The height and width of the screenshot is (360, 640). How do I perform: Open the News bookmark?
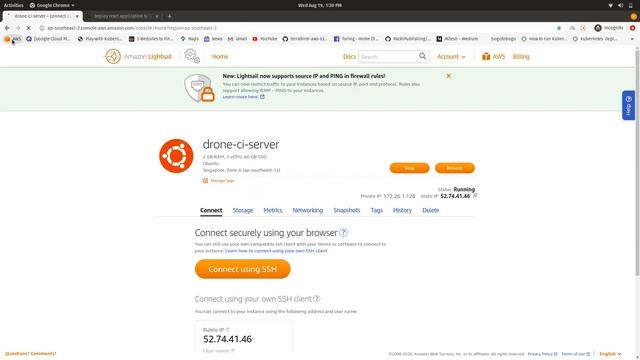coord(213,39)
